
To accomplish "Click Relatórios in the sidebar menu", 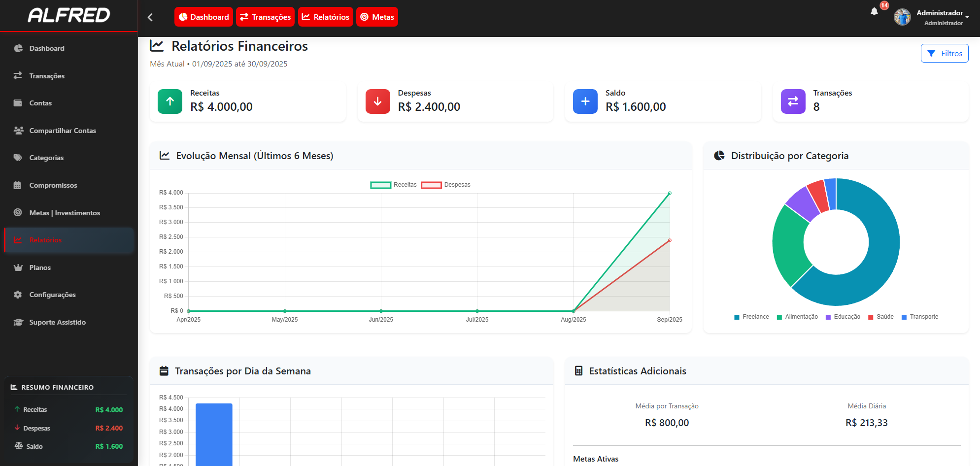I will 45,240.
